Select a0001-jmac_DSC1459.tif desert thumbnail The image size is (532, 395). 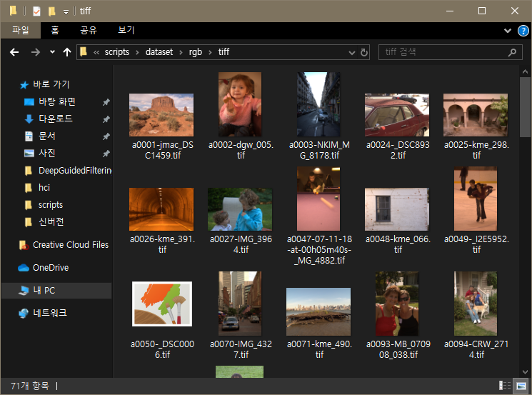[x=161, y=115]
